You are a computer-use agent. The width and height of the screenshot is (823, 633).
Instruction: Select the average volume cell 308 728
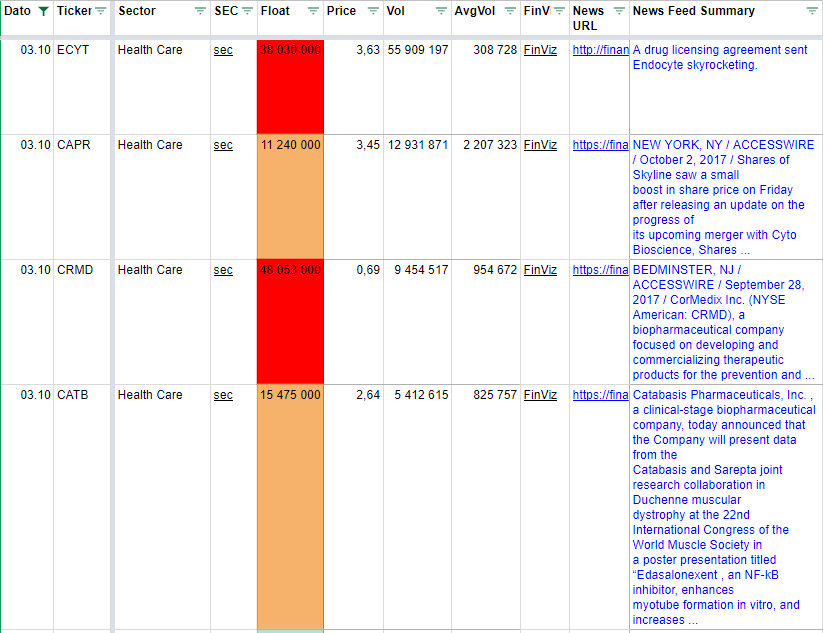(487, 87)
